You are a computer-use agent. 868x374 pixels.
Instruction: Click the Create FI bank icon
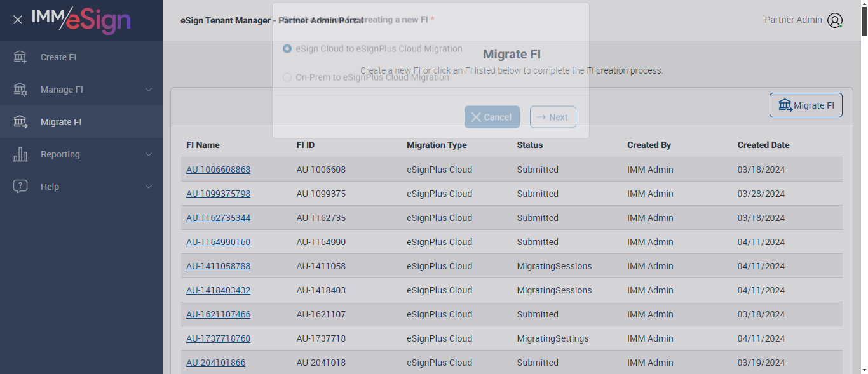point(20,57)
